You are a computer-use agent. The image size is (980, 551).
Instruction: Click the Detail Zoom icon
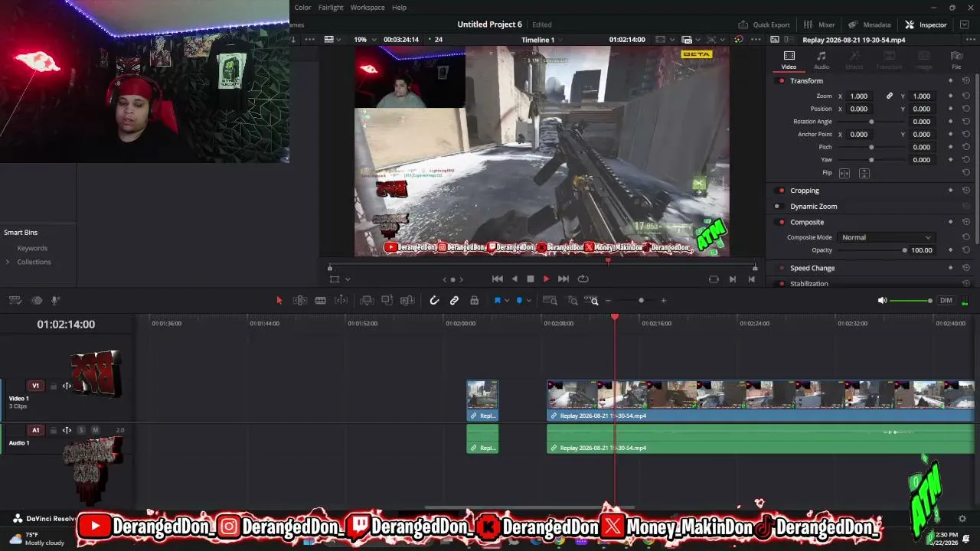pos(572,301)
